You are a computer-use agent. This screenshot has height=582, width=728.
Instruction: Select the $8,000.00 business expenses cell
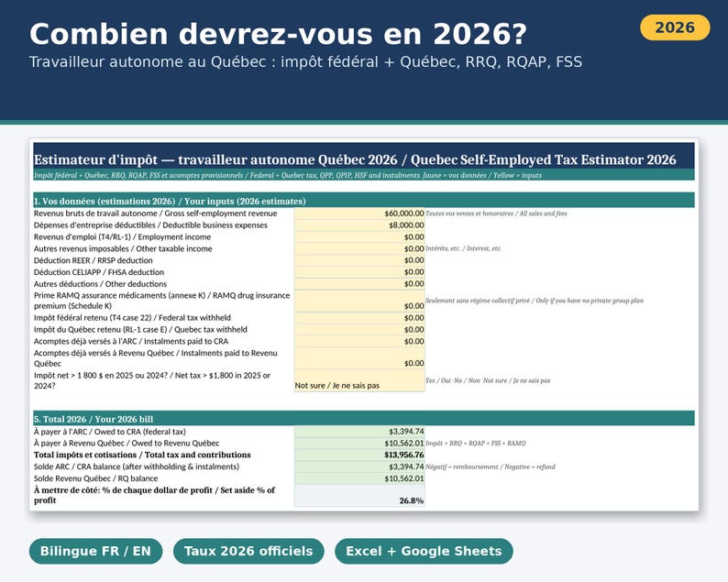(359, 225)
